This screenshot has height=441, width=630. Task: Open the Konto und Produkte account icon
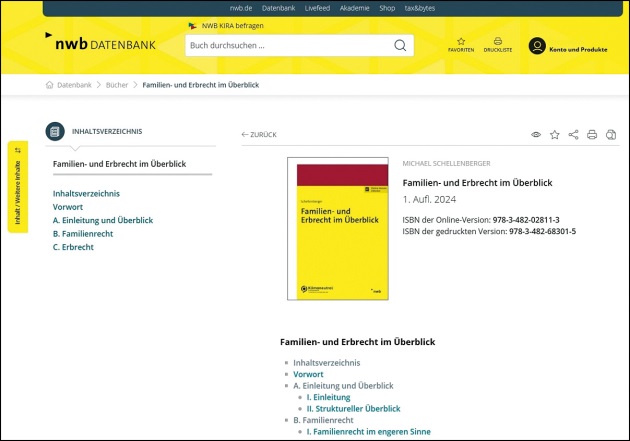pos(537,46)
